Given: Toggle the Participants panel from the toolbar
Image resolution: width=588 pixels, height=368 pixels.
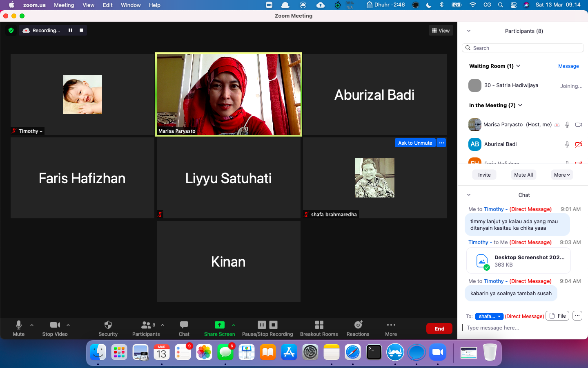Looking at the screenshot, I should (146, 328).
